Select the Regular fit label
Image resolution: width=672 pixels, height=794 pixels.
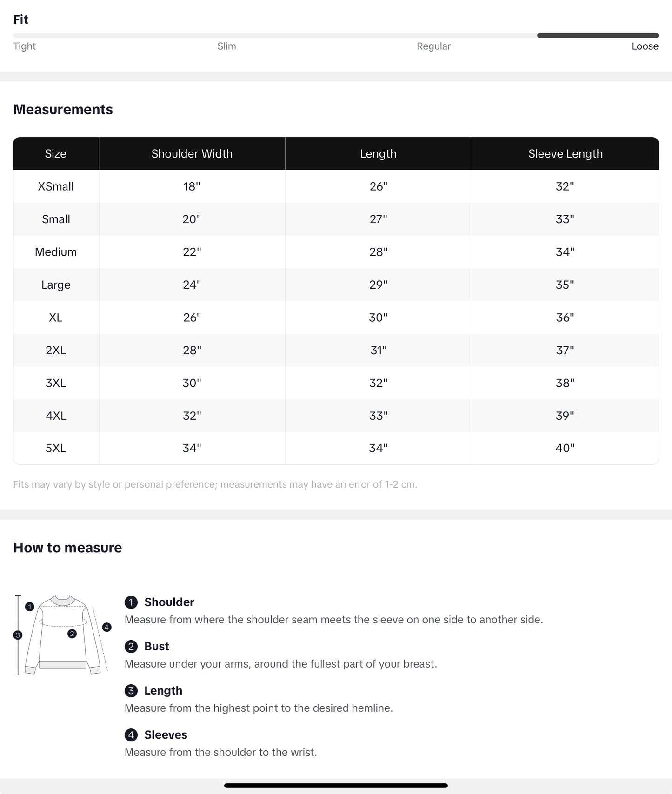pos(433,46)
